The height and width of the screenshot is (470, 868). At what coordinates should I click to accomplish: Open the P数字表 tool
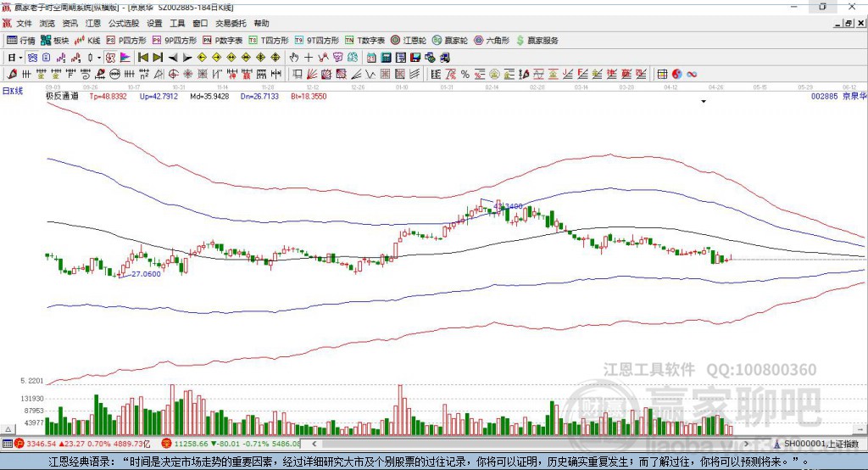point(223,41)
